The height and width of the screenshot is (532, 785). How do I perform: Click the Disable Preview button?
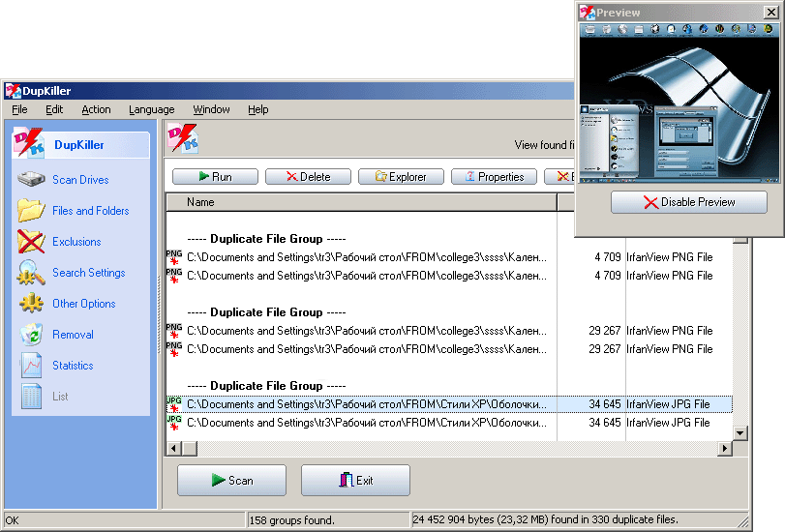(689, 202)
